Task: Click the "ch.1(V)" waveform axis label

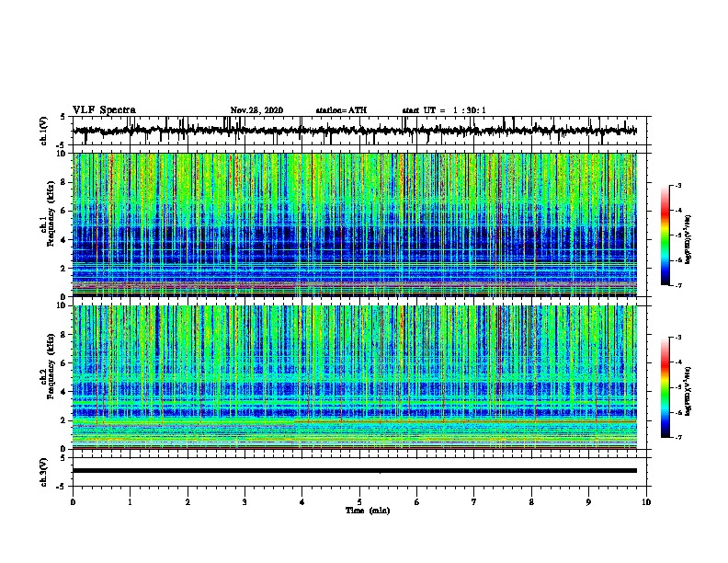Action: pos(44,131)
